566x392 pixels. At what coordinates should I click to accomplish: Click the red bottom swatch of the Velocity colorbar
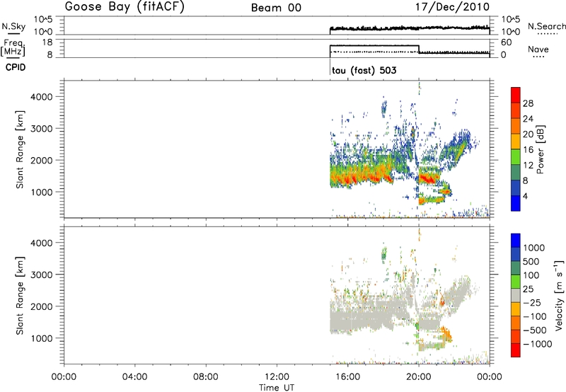[516, 350]
